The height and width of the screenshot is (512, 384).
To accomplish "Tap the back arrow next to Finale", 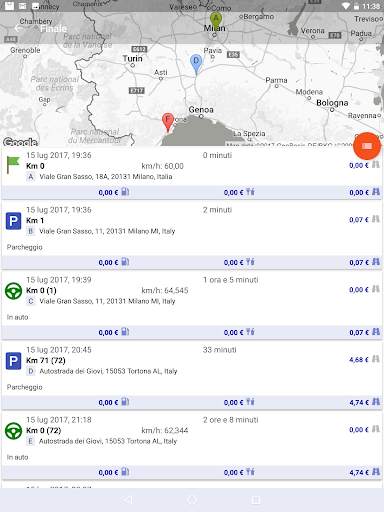I will click(x=19, y=28).
